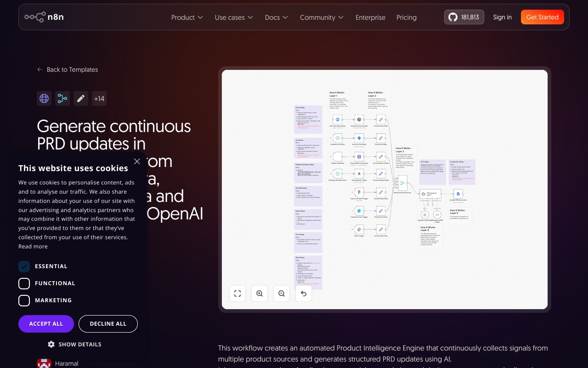588x368 pixels.
Task: Expand the Use cases dropdown menu
Action: [x=234, y=17]
